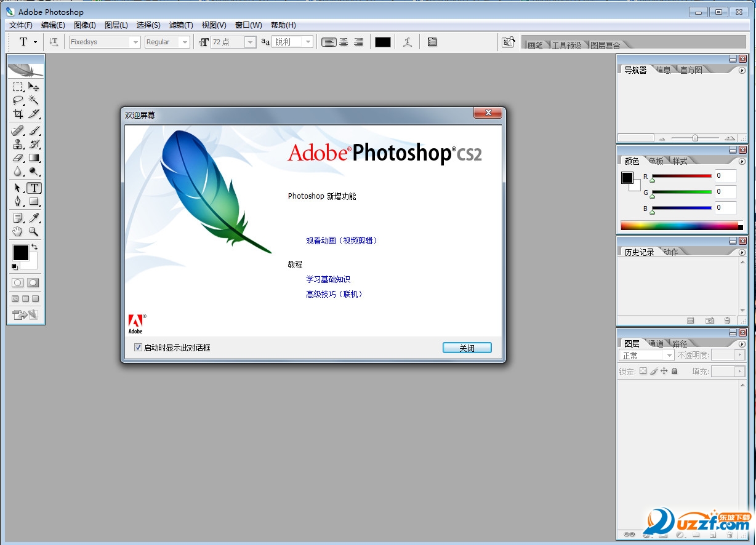Reset default foreground and background colors
Image resolution: width=756 pixels, height=545 pixels.
(14, 266)
